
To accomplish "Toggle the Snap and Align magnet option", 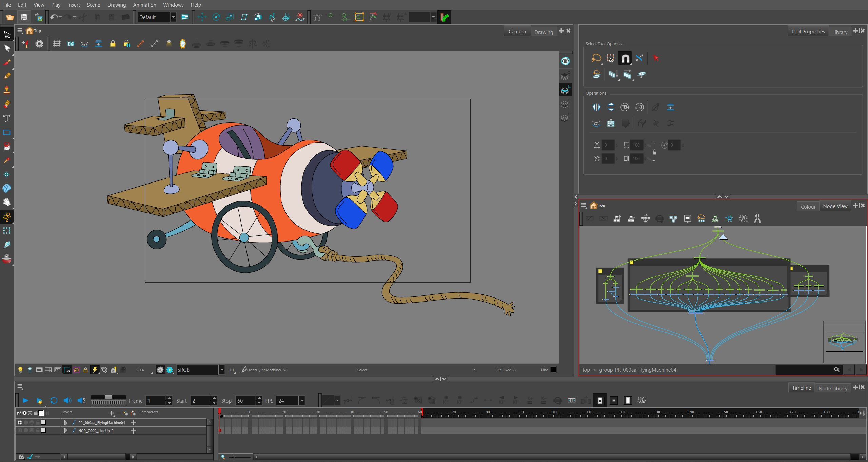I will [625, 58].
